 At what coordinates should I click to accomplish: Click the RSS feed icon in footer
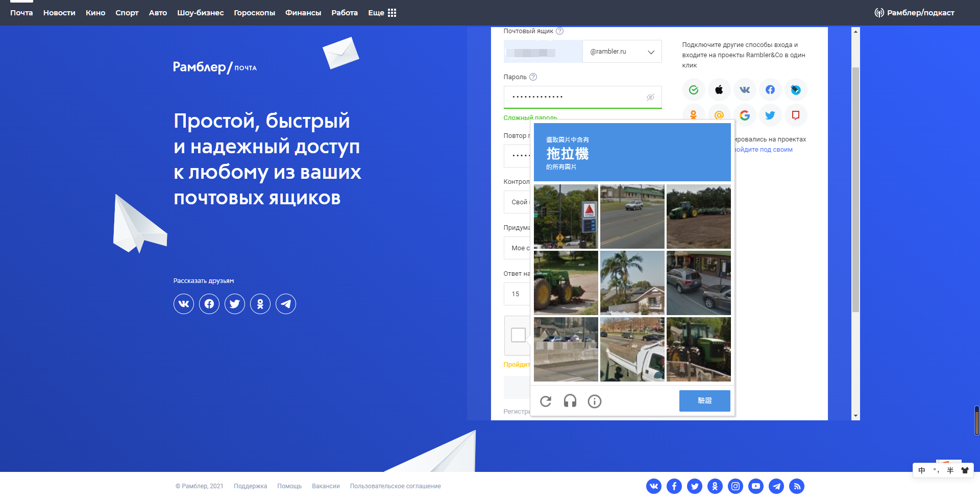[796, 486]
